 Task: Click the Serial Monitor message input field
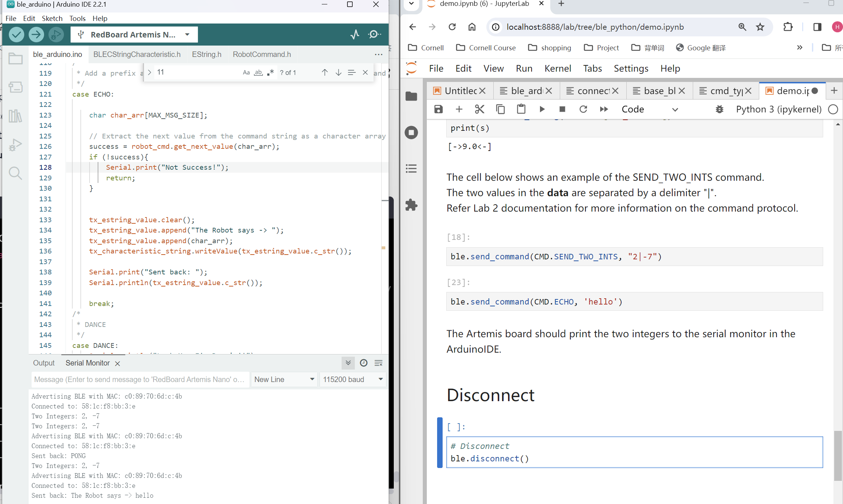pos(140,379)
